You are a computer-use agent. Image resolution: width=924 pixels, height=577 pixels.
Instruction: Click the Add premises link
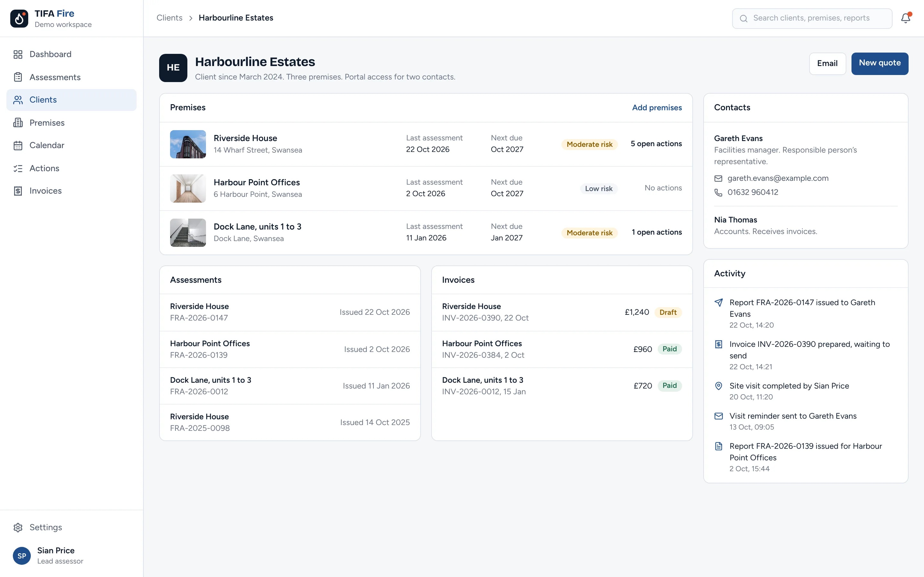coord(657,108)
